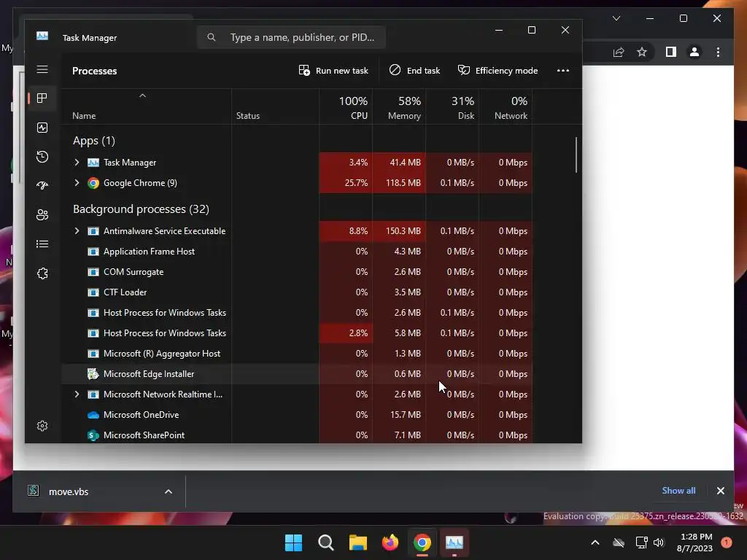This screenshot has height=560, width=747.
Task: Expand the Google Chrome (9) process group
Action: [77, 183]
